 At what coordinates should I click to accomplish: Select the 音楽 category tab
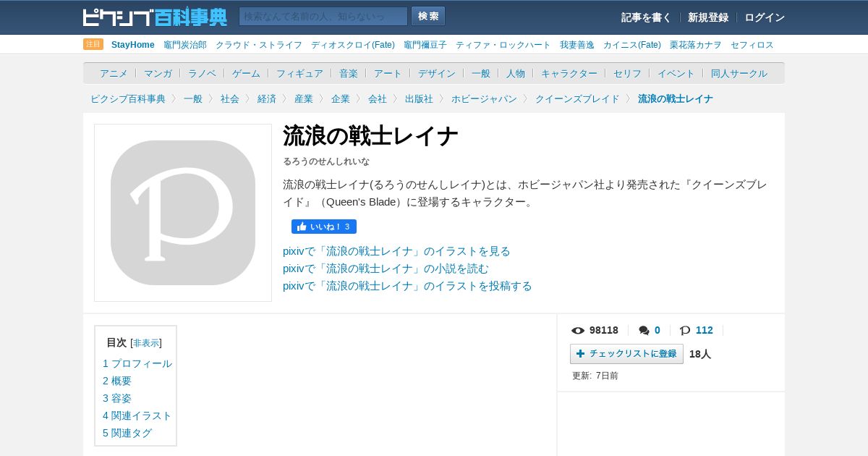pyautogui.click(x=349, y=73)
